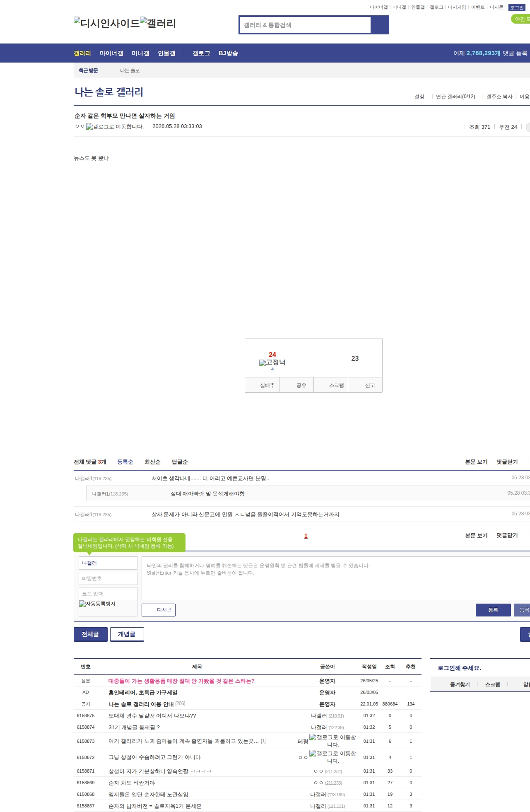Viewport: 530px width, 812px height.
Task: Select 갤로그 in the main navigation bar
Action: (x=201, y=53)
